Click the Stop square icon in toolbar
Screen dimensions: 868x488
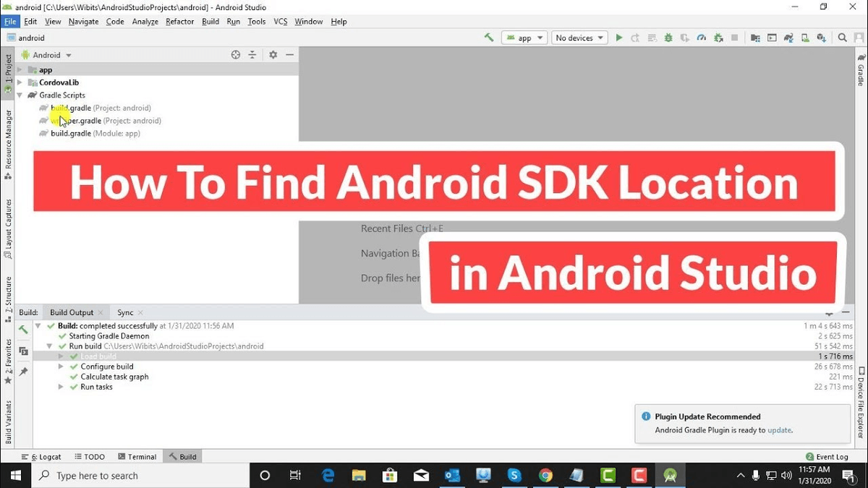(x=735, y=38)
